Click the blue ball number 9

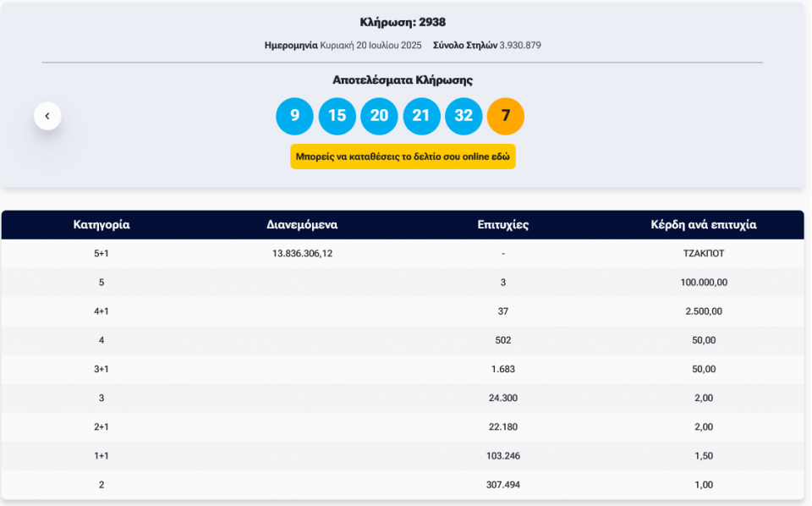pos(294,116)
